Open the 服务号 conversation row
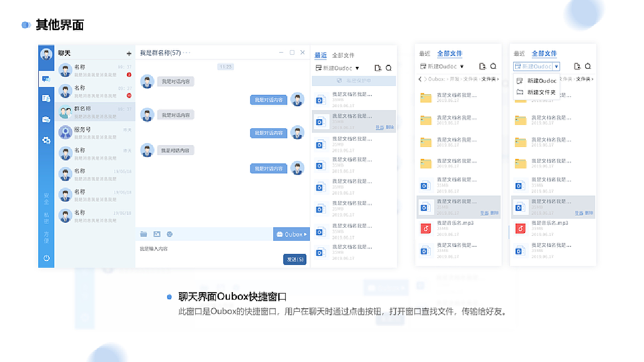The image size is (644, 362). 95,132
